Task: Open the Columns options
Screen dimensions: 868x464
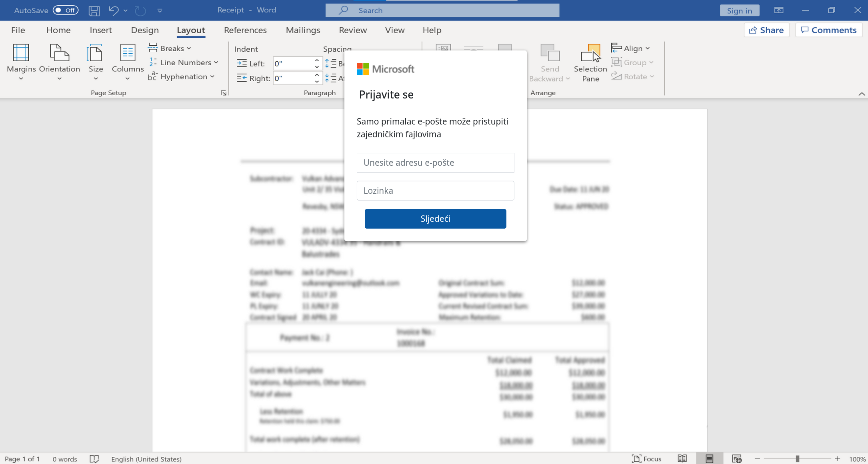Action: coord(128,62)
